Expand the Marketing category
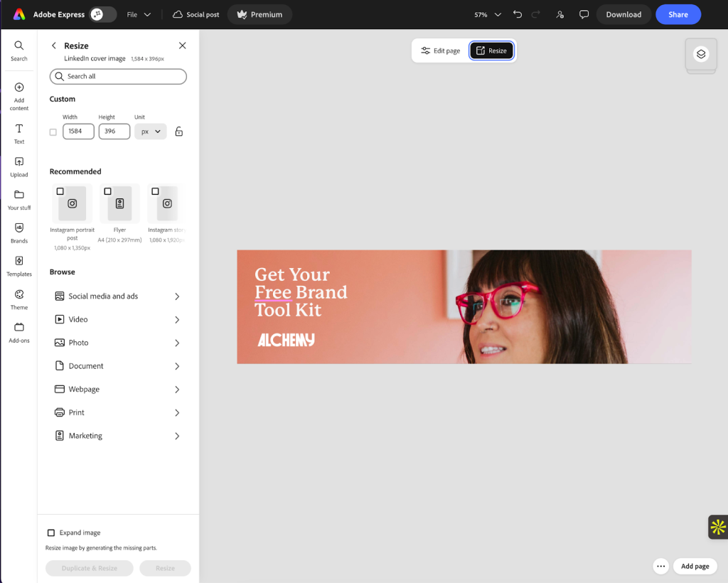 [x=117, y=435]
